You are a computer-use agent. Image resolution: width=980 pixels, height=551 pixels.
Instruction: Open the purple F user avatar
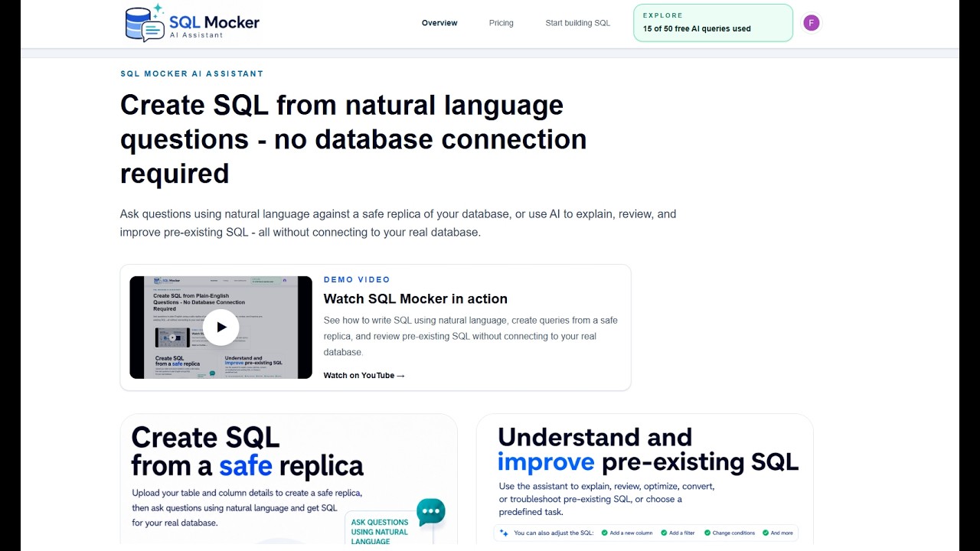(x=812, y=23)
